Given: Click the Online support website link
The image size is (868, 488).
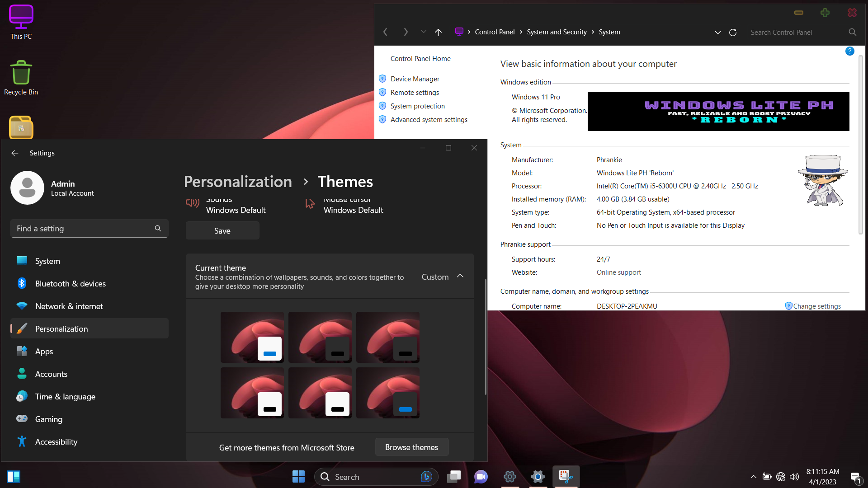Looking at the screenshot, I should point(618,272).
